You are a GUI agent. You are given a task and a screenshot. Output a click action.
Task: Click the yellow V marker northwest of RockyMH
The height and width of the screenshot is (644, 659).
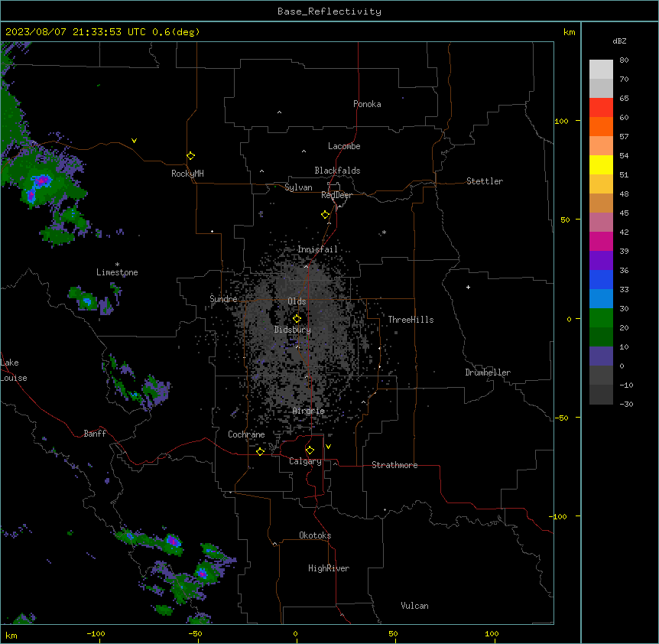134,141
